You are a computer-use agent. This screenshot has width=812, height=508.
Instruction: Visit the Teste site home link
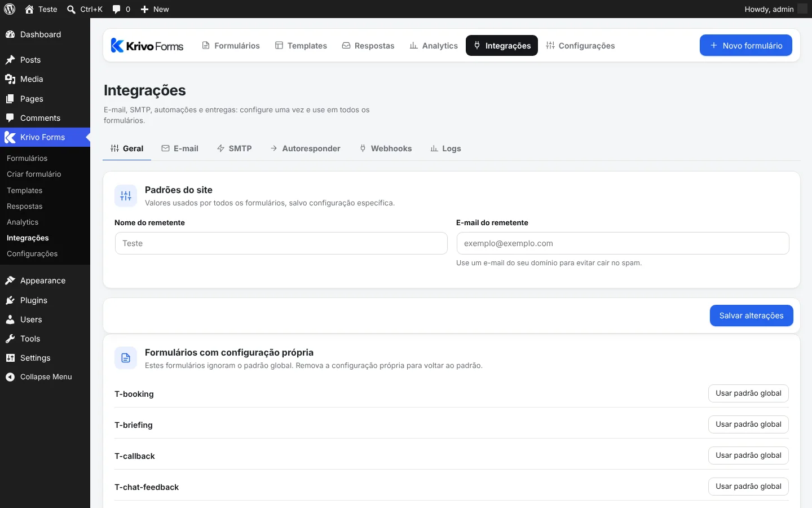click(x=41, y=9)
